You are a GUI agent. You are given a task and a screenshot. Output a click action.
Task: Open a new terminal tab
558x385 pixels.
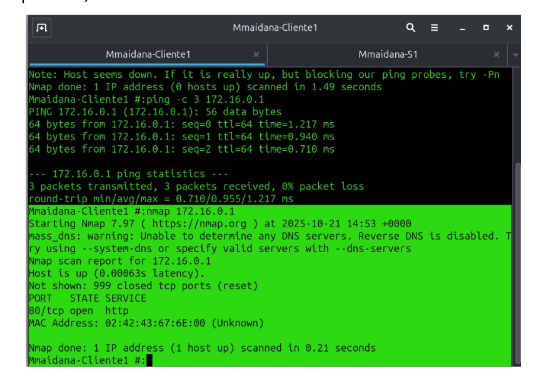tap(42, 28)
